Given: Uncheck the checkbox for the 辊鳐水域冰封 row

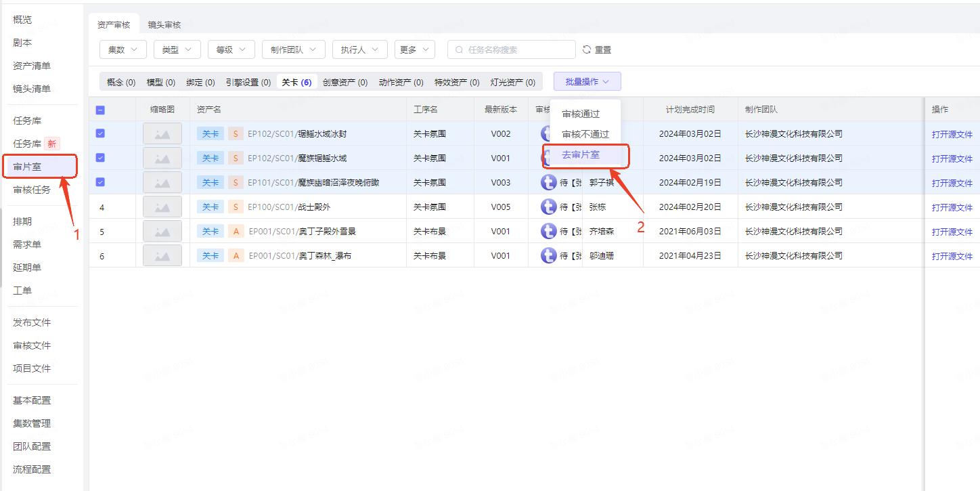Looking at the screenshot, I should pos(100,133).
